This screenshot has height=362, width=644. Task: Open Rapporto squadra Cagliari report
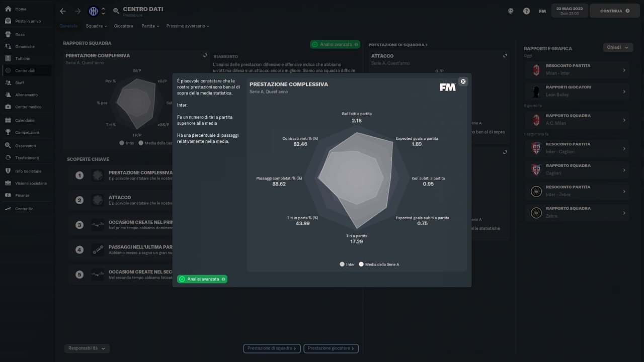click(577, 169)
